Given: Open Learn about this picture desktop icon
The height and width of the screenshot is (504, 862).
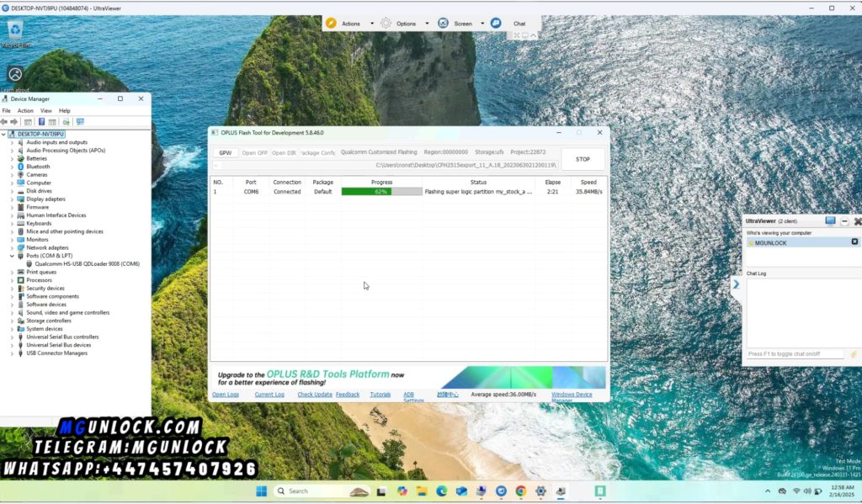Looking at the screenshot, I should (x=15, y=78).
